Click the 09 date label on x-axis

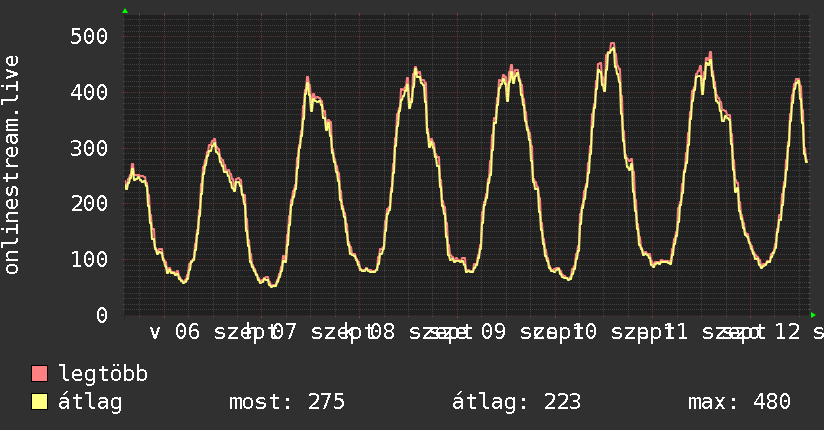pyautogui.click(x=493, y=332)
